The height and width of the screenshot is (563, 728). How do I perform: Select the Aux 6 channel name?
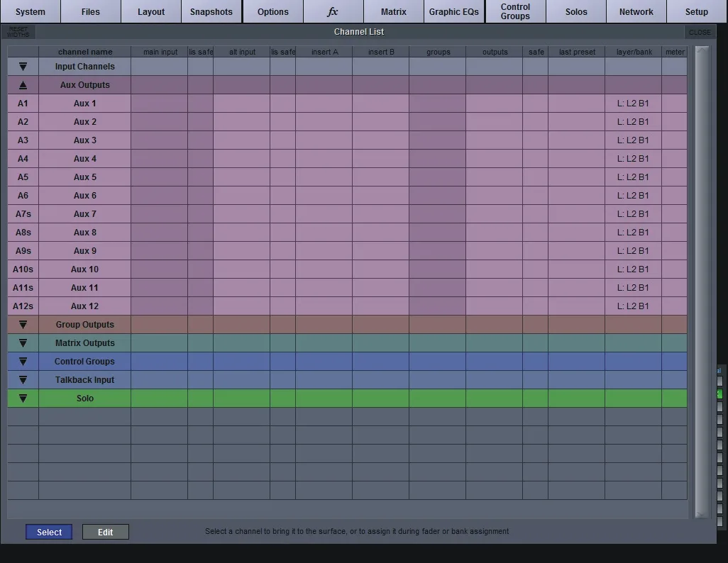click(x=85, y=196)
